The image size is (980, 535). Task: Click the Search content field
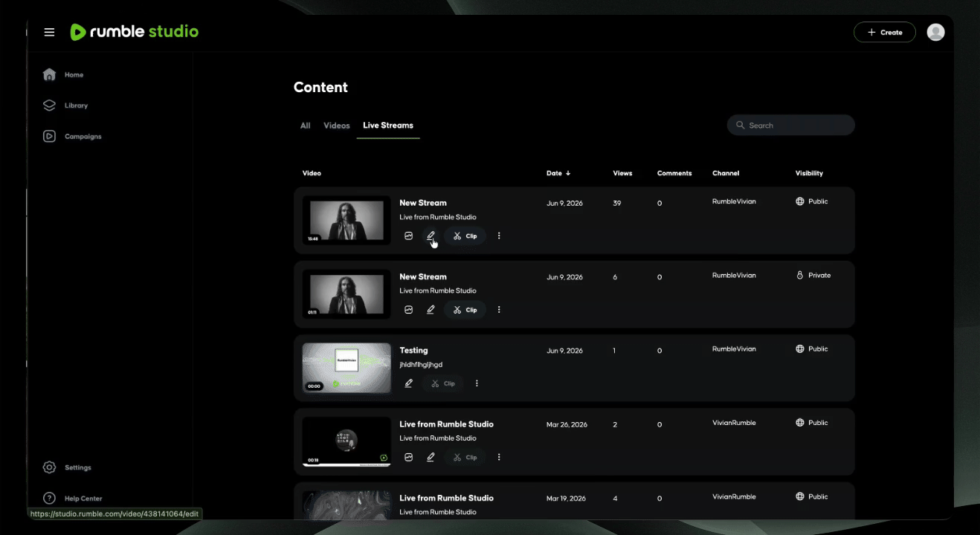coord(791,125)
